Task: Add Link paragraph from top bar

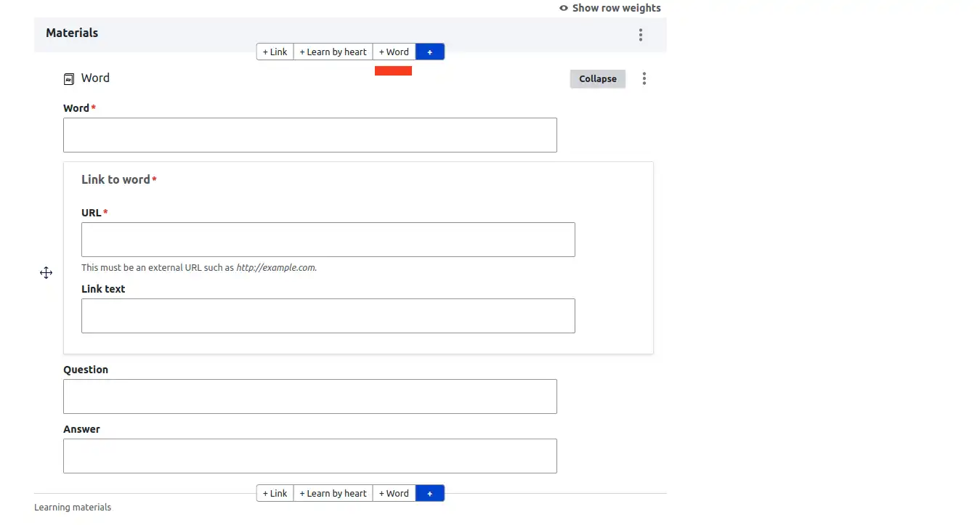Action: (275, 52)
